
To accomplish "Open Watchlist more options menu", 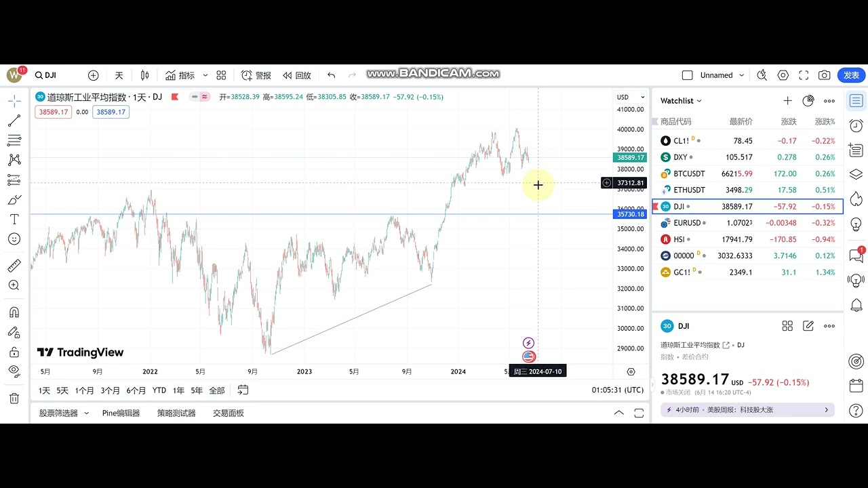I will pos(829,101).
